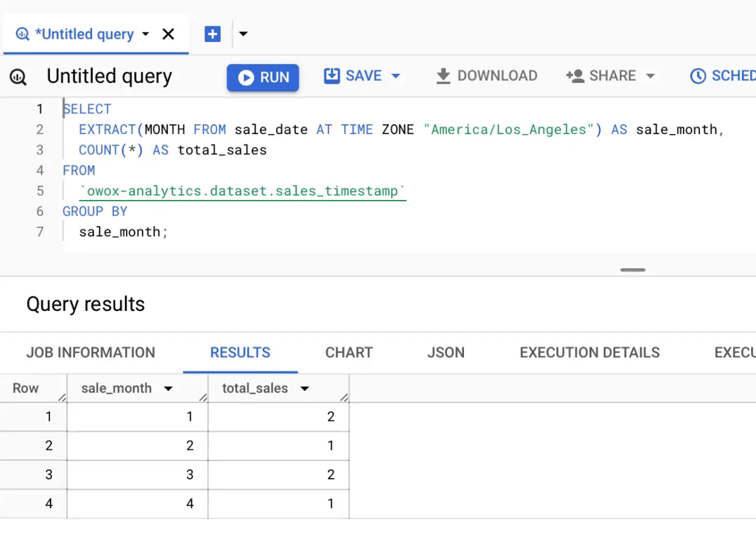Click GROUP BY on line 6
Screen dimensions: 756x539
pyautogui.click(x=95, y=212)
